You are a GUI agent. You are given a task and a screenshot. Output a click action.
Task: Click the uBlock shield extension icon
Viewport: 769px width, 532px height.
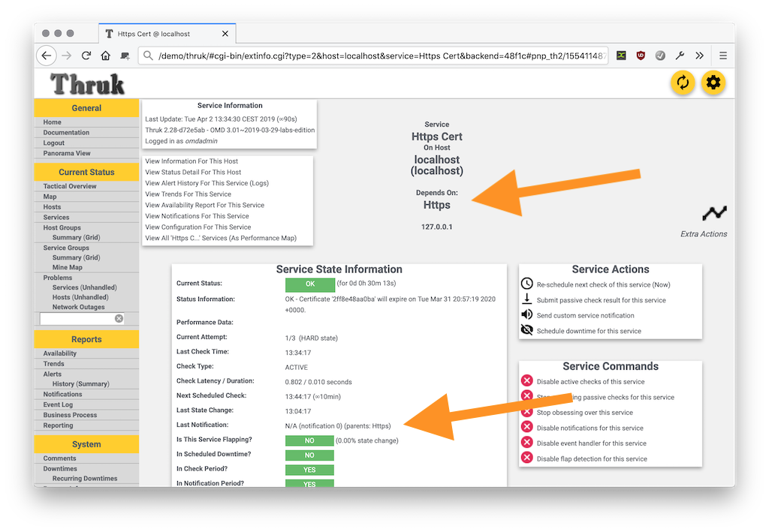pos(641,56)
